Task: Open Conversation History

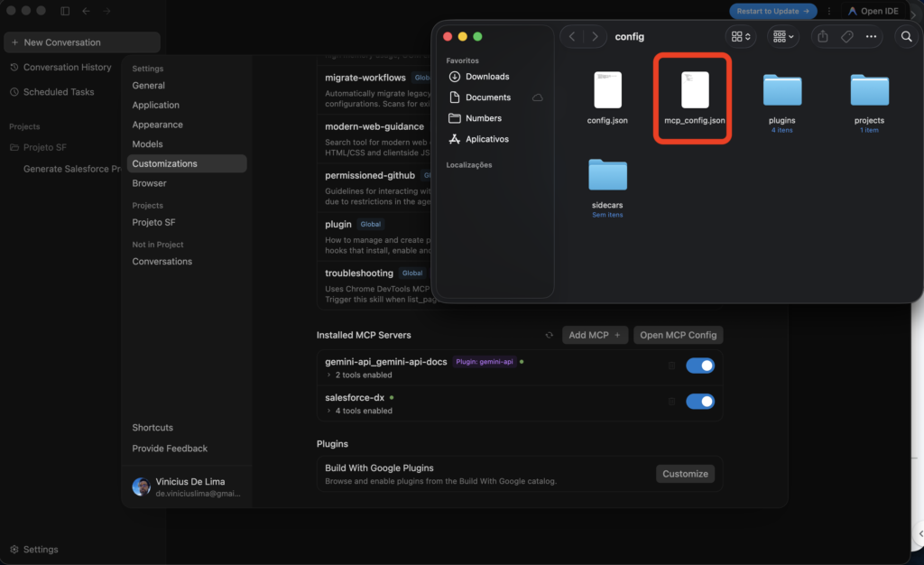Action: point(61,67)
